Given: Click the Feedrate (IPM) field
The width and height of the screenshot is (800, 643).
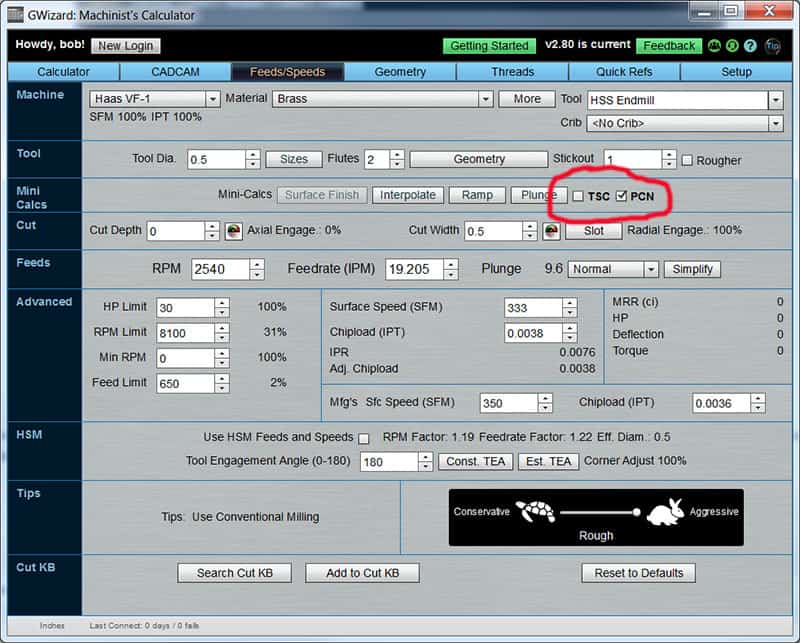Looking at the screenshot, I should pos(414,269).
